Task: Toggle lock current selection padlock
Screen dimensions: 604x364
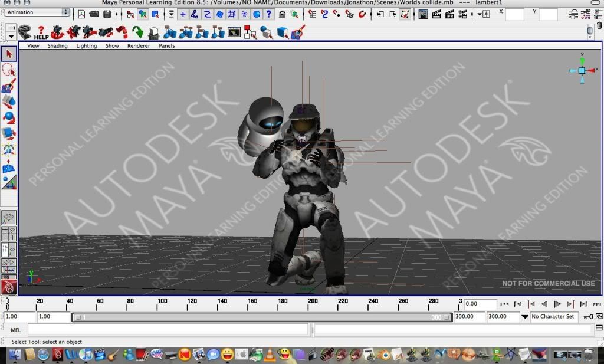Action: [283, 14]
